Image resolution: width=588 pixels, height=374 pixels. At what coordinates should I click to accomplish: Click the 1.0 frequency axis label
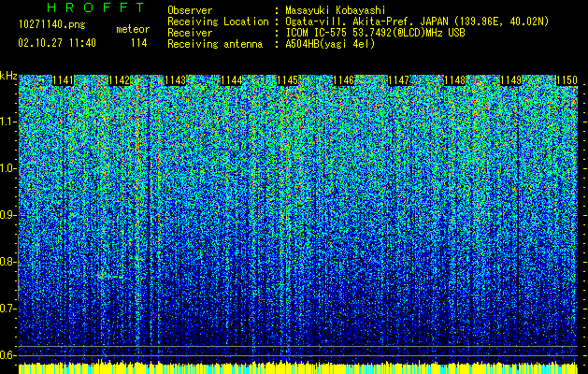[8, 168]
